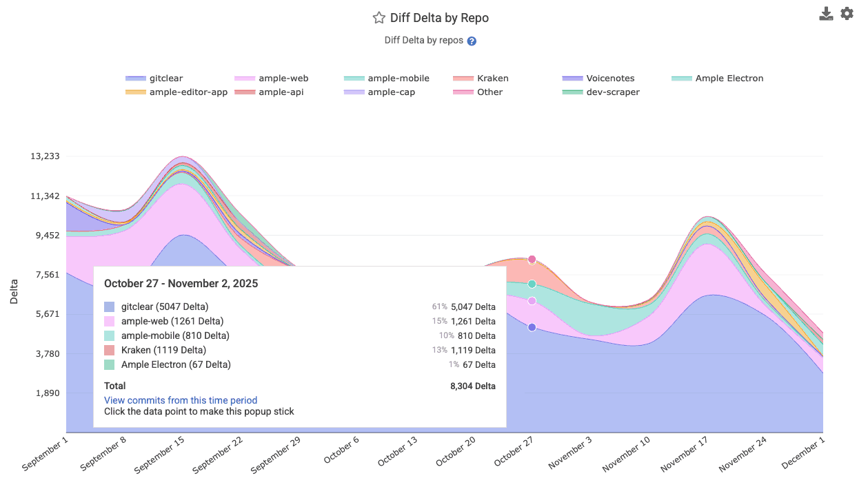868x498 pixels.
Task: Hide dev-scraper series in legend
Action: point(601,92)
